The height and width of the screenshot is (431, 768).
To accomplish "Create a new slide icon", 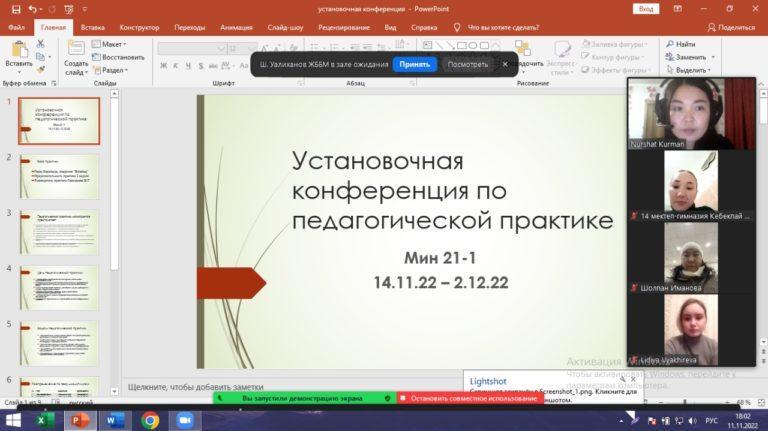I will (x=76, y=48).
